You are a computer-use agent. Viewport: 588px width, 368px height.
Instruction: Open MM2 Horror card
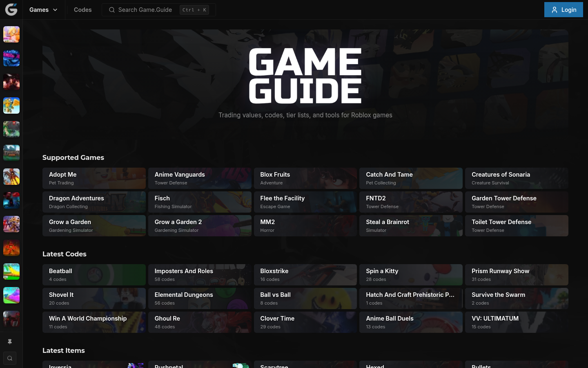point(305,226)
